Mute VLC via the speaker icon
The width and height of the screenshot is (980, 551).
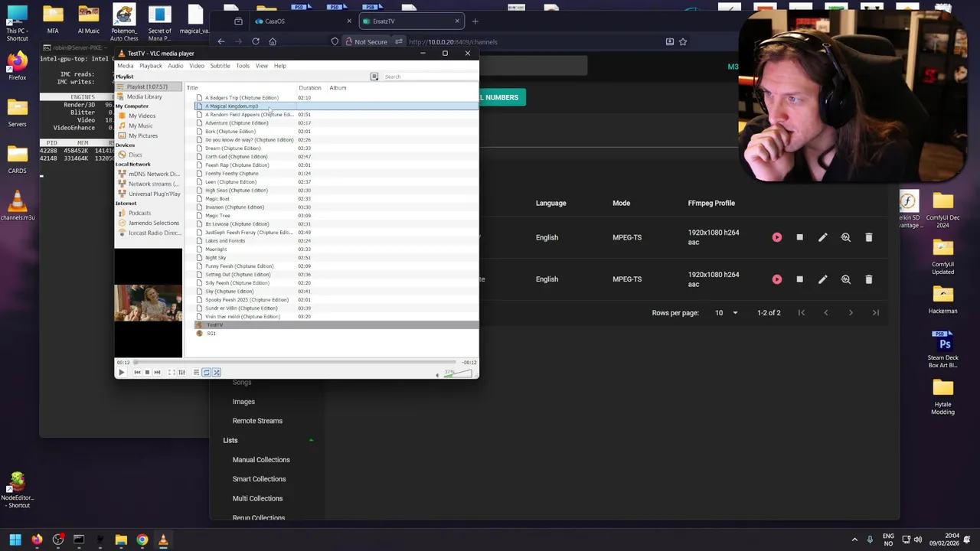click(438, 374)
